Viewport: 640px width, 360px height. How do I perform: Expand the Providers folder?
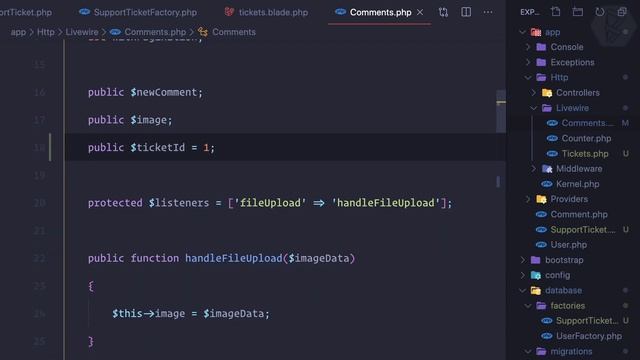tap(528, 199)
